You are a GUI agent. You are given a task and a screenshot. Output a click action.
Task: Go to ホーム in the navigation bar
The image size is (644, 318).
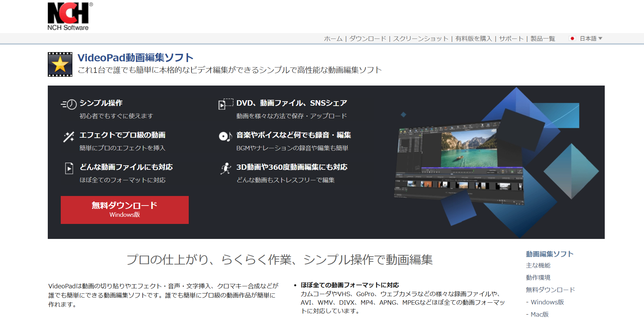pos(333,39)
